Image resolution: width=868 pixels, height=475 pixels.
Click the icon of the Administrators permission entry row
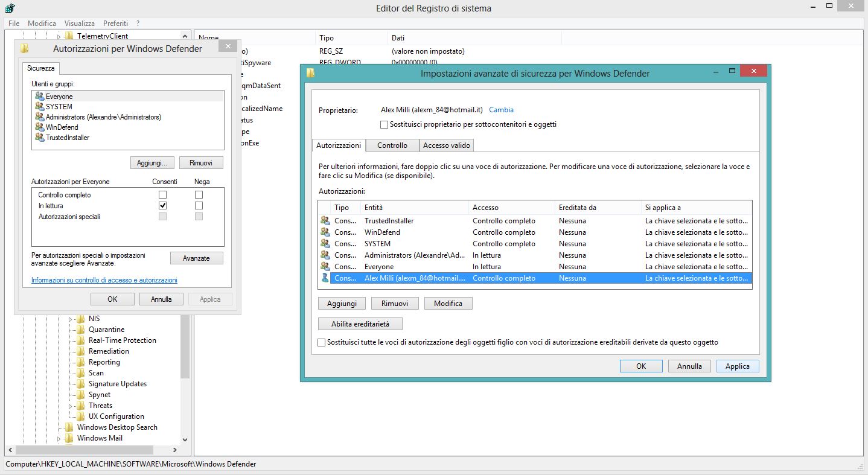click(325, 255)
